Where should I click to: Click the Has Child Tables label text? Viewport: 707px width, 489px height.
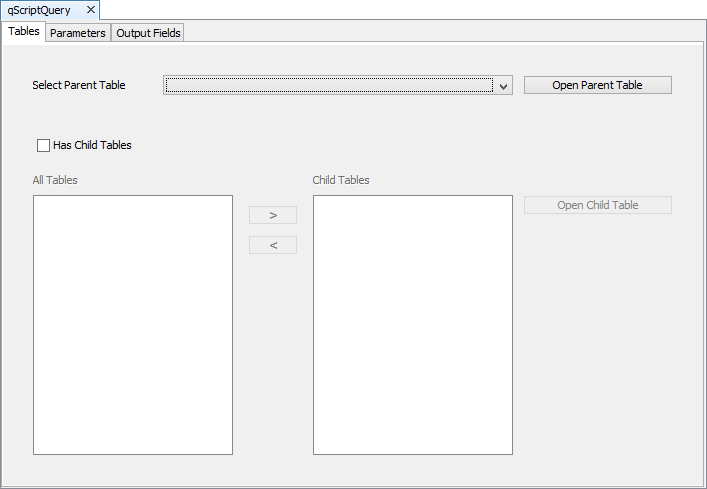tap(92, 145)
